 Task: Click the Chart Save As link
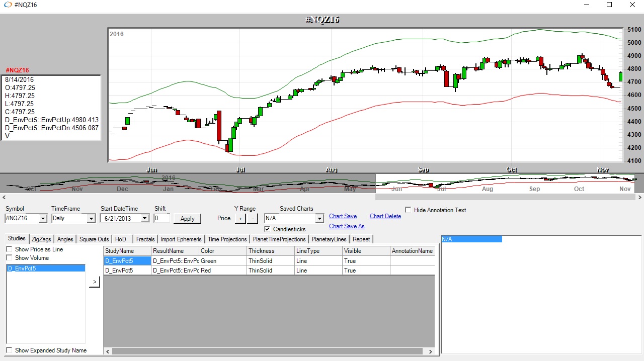click(347, 226)
